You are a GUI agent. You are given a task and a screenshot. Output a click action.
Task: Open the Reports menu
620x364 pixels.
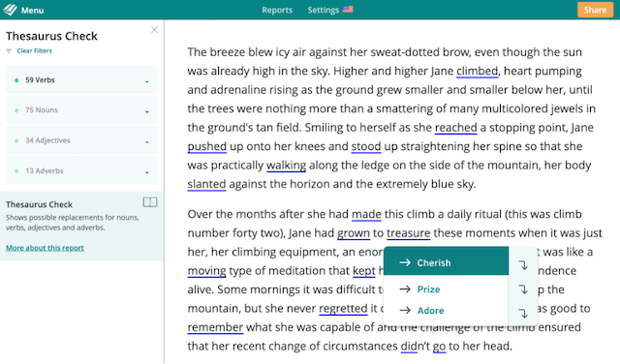277,10
